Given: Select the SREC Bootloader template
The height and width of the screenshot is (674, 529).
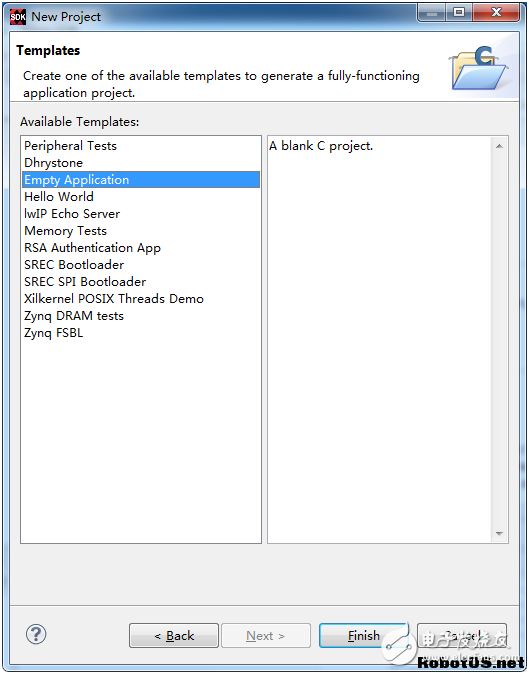Looking at the screenshot, I should tap(74, 265).
